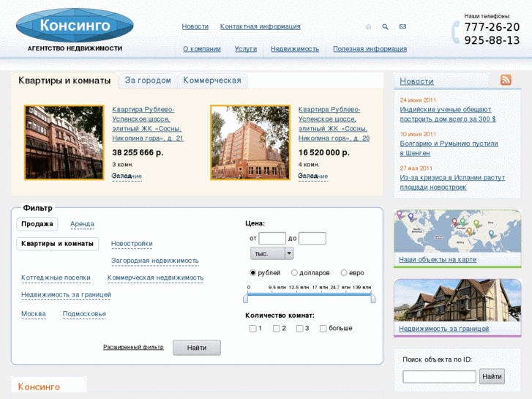Open Полезная информация menu
This screenshot has width=532, height=399.
pyautogui.click(x=370, y=49)
